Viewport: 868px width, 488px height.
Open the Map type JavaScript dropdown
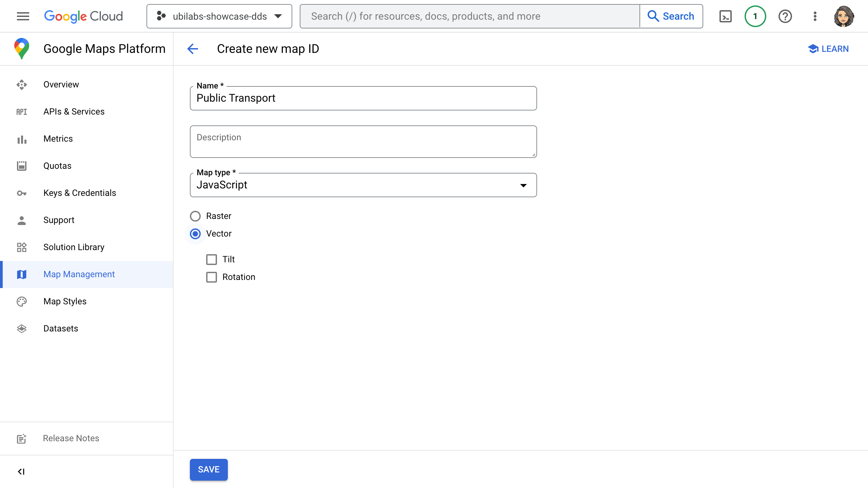coord(363,185)
